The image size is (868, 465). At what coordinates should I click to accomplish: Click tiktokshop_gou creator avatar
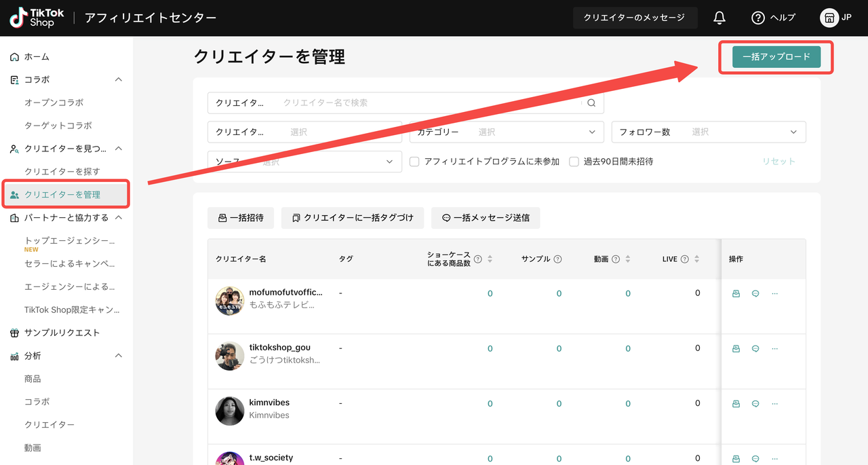[x=230, y=356]
